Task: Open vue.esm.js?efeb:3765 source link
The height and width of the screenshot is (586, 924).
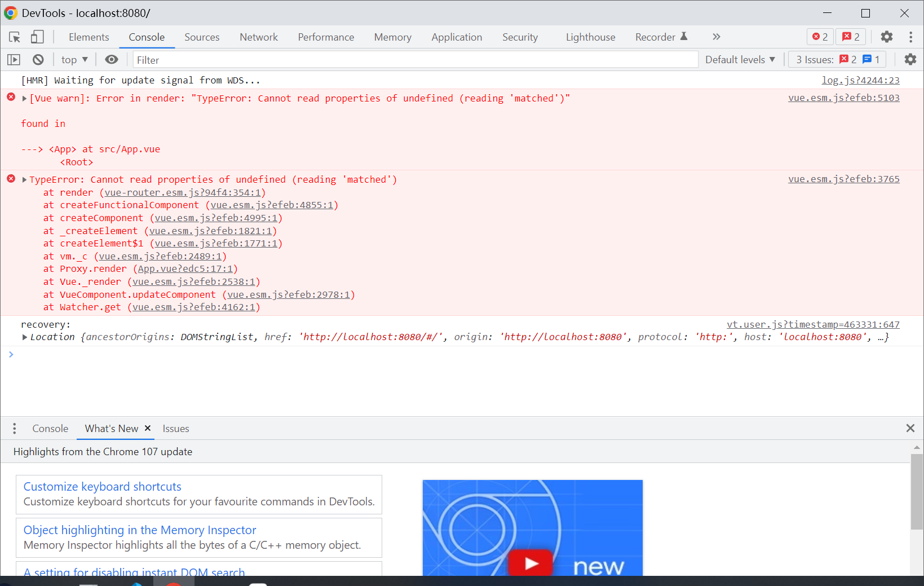Action: coord(844,179)
